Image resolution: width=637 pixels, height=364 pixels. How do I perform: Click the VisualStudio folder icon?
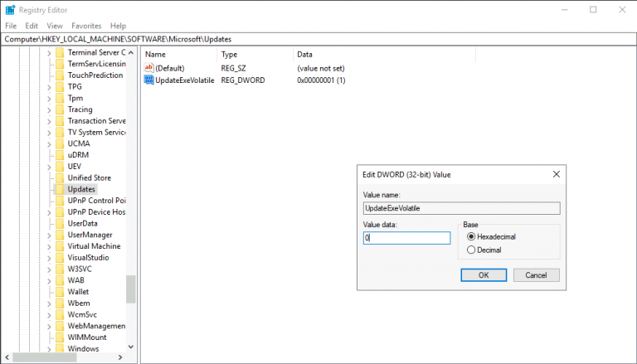(60, 257)
